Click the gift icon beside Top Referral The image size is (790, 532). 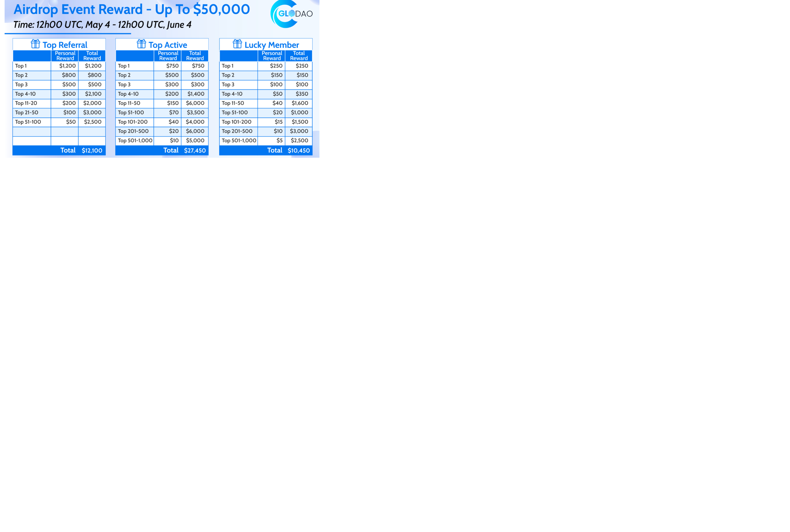(35, 44)
